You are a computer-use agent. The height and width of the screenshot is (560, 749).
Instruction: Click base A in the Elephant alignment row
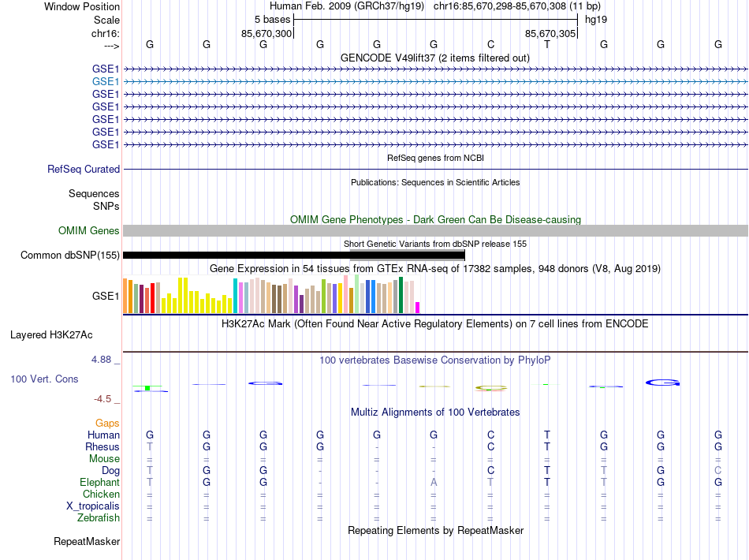tap(434, 483)
